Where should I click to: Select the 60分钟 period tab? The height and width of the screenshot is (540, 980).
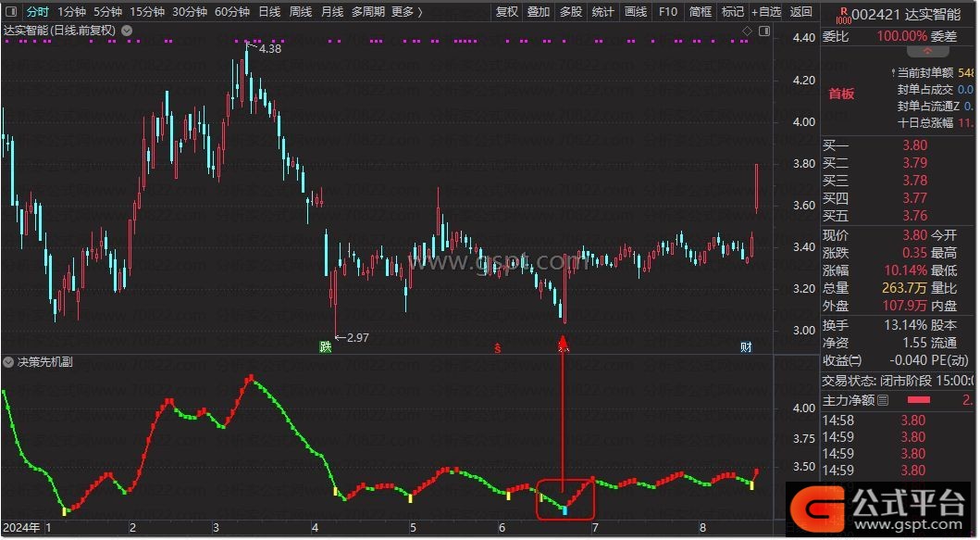[231, 12]
